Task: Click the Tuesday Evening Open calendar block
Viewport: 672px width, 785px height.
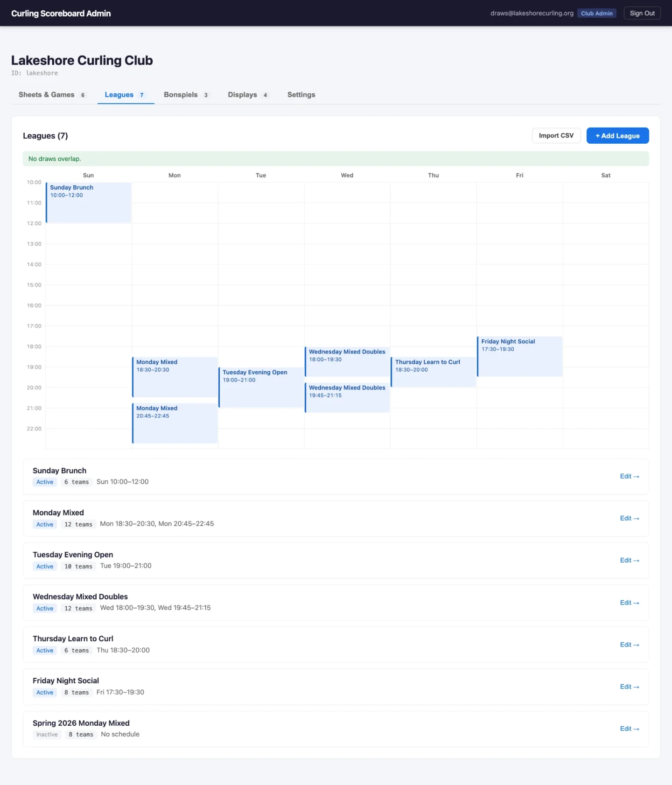Action: click(x=261, y=387)
